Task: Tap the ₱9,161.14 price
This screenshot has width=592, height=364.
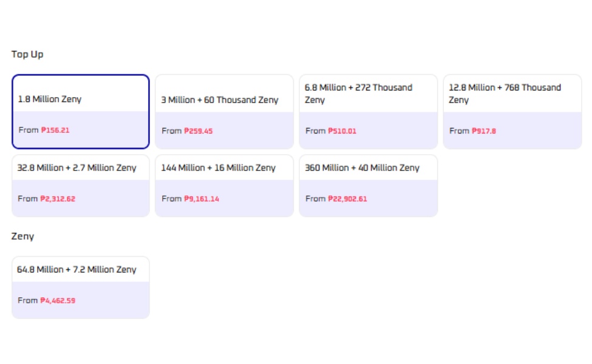Action: point(202,199)
